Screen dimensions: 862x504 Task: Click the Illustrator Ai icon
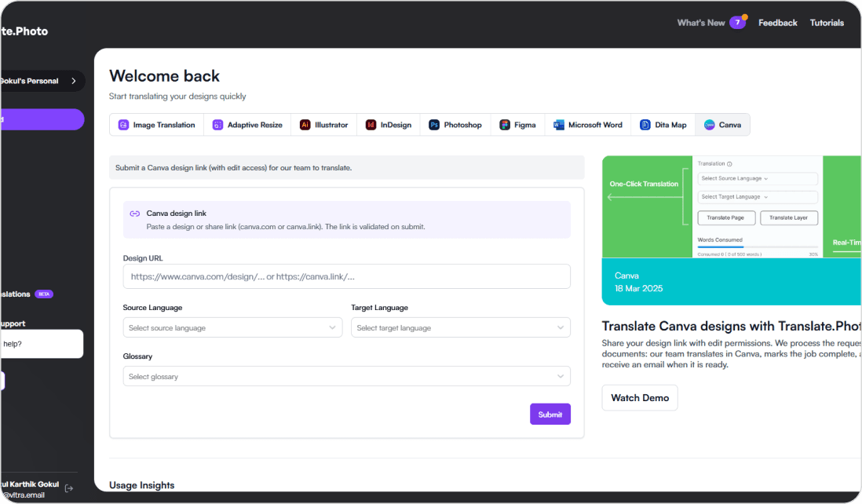(305, 125)
